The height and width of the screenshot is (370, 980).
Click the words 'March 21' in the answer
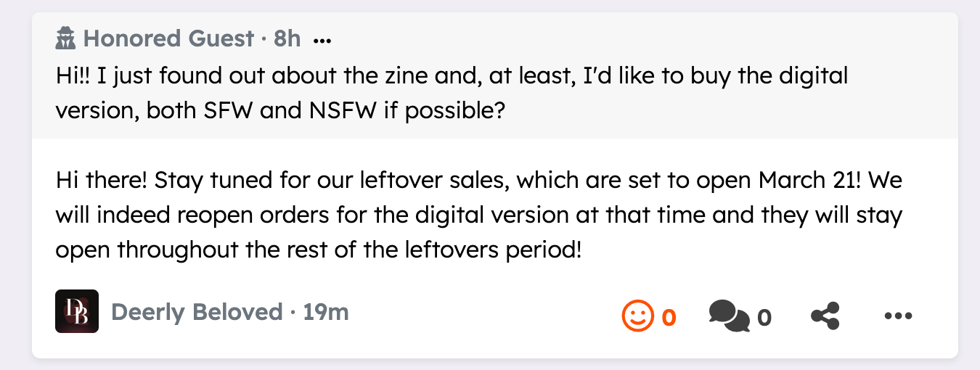coord(811,180)
